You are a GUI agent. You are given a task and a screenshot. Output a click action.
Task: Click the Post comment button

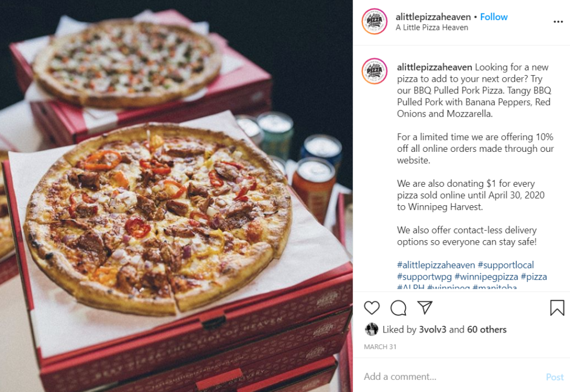click(555, 377)
